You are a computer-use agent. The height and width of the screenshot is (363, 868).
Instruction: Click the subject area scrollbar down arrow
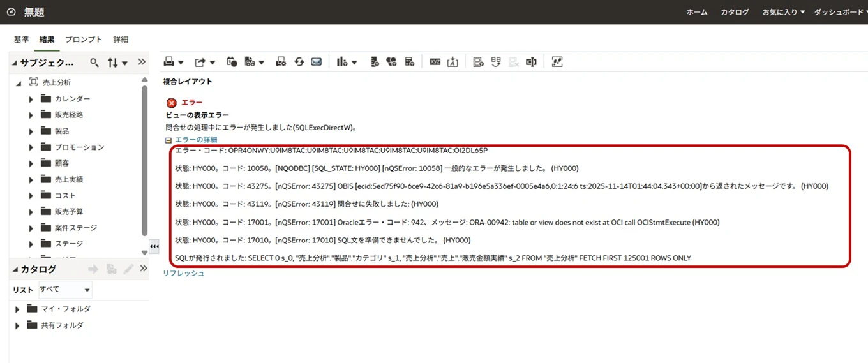[x=144, y=253]
